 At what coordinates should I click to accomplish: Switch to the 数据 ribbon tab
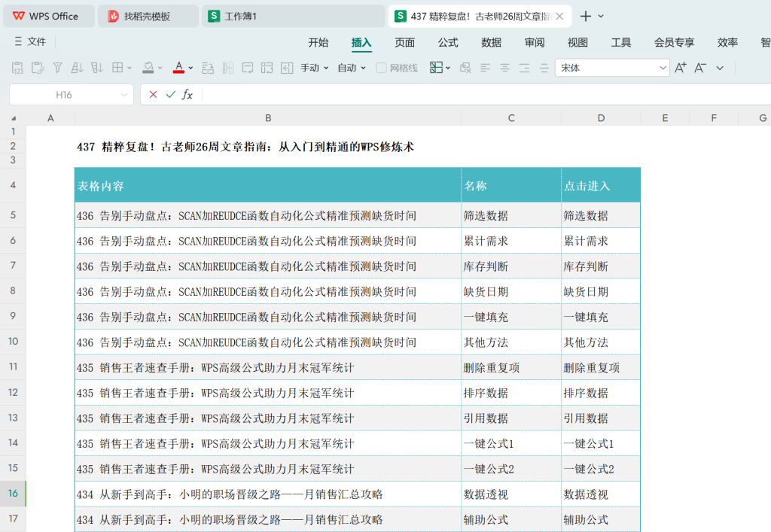491,43
